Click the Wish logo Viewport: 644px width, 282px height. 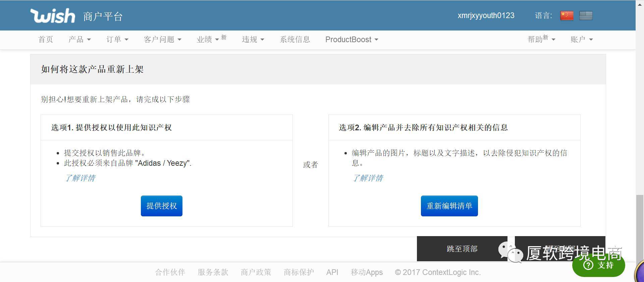(53, 16)
